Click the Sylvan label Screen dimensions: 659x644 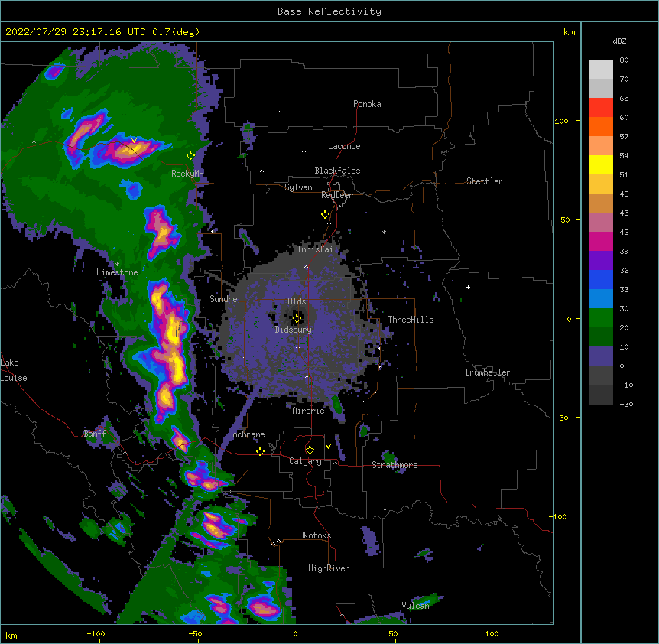(x=298, y=187)
